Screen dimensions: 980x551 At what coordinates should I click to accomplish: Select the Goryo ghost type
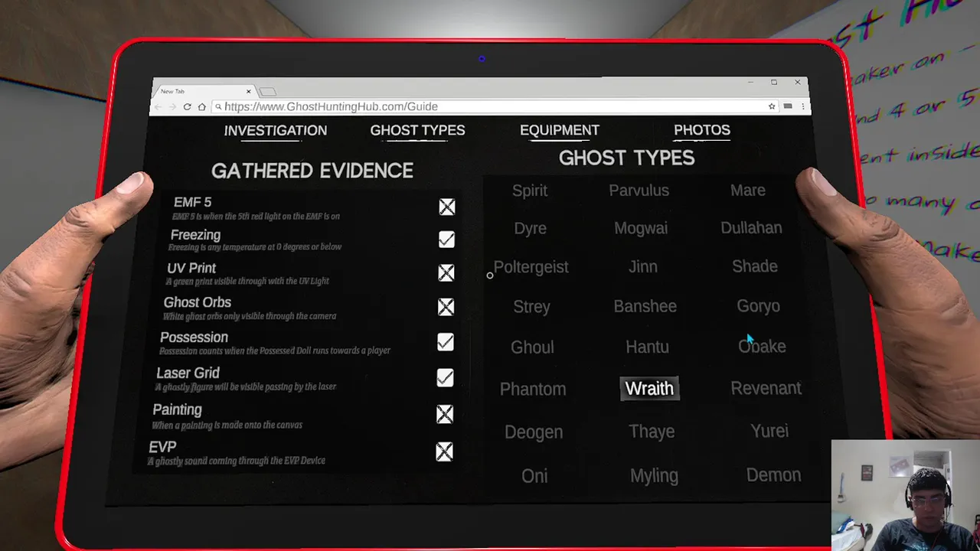758,306
